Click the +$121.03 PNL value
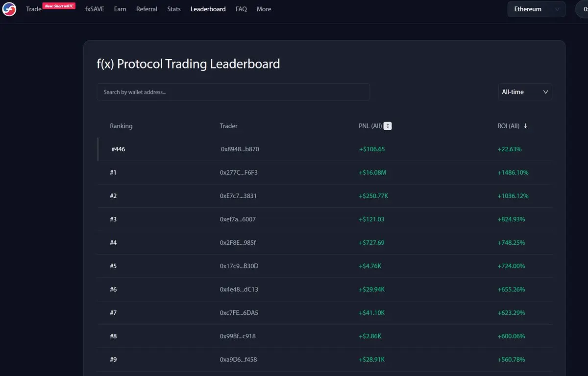The image size is (588, 376). tap(371, 219)
